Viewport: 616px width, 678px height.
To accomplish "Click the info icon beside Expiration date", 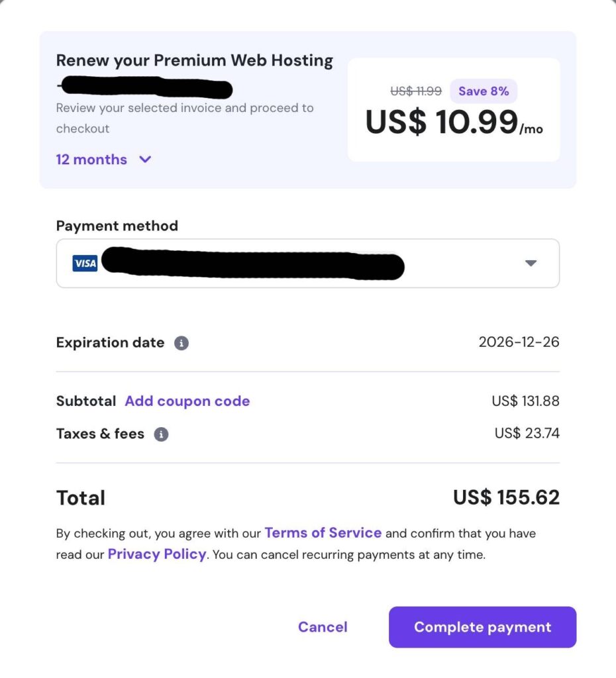I will [x=181, y=343].
